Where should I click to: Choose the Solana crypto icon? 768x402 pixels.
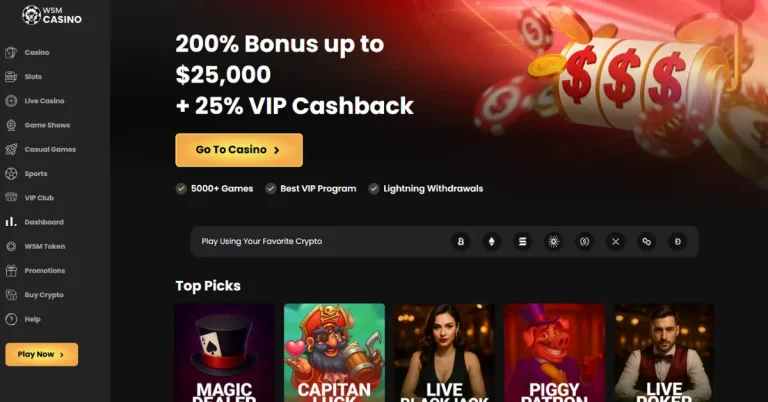click(x=523, y=241)
